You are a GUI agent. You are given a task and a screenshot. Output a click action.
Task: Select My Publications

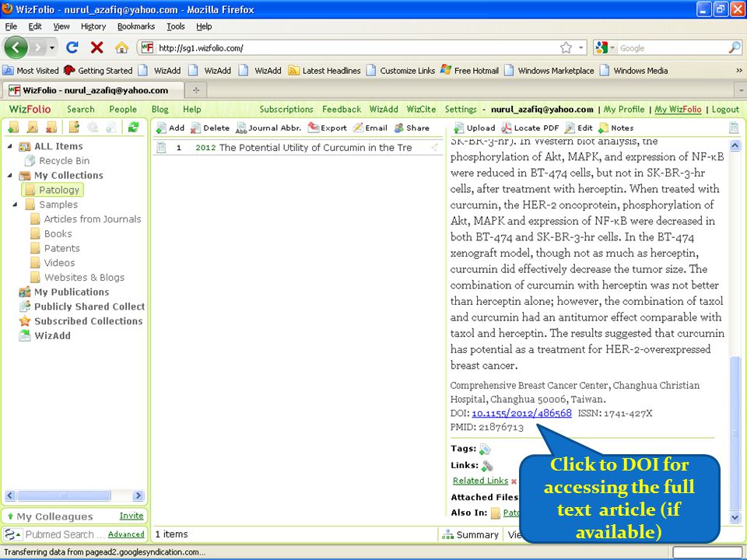point(65,292)
